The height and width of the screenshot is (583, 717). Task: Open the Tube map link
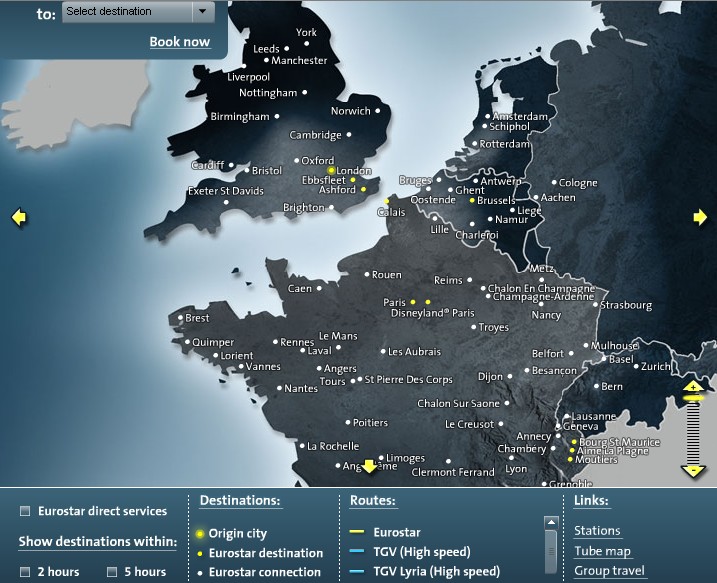[x=602, y=551]
